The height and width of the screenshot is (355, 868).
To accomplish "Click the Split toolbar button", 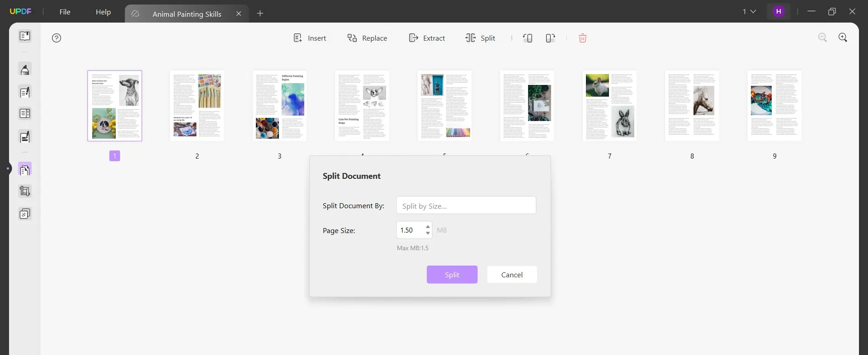I will point(481,38).
